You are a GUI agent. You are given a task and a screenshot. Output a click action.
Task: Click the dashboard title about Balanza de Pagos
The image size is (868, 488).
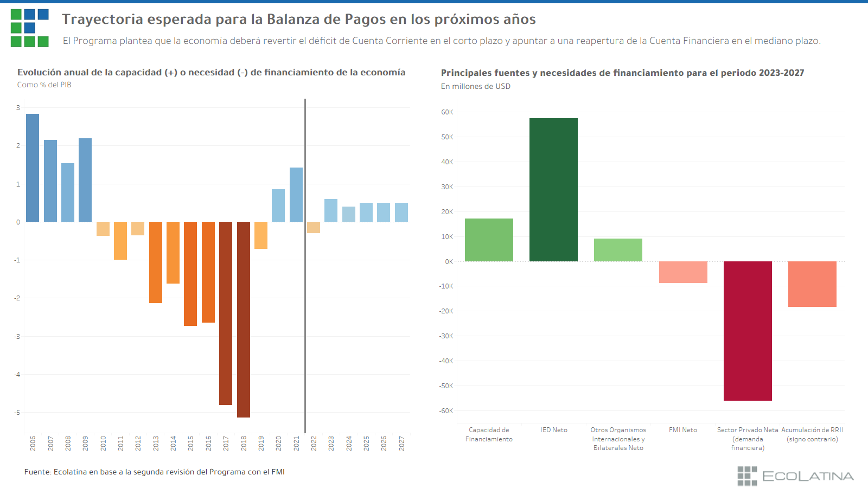pyautogui.click(x=298, y=20)
